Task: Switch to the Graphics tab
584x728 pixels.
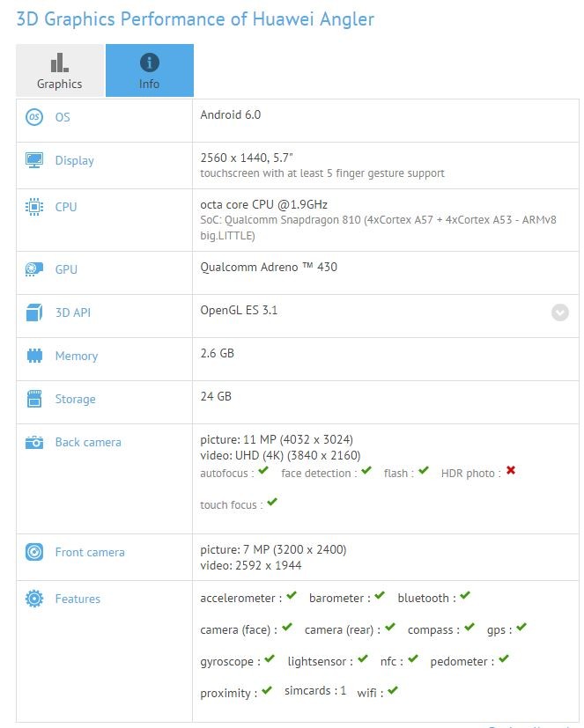Action: coord(60,70)
